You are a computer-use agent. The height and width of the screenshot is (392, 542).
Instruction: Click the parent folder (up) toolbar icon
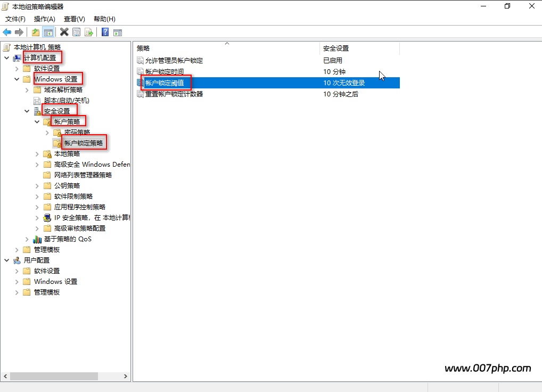coord(35,31)
